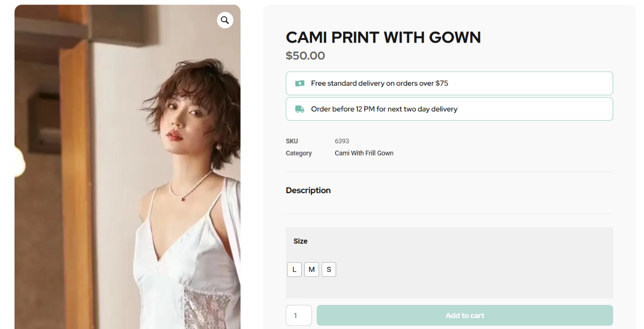This screenshot has height=329, width=644.
Task: Click the CAMI PRINT WITH GOWN title
Action: point(383,37)
